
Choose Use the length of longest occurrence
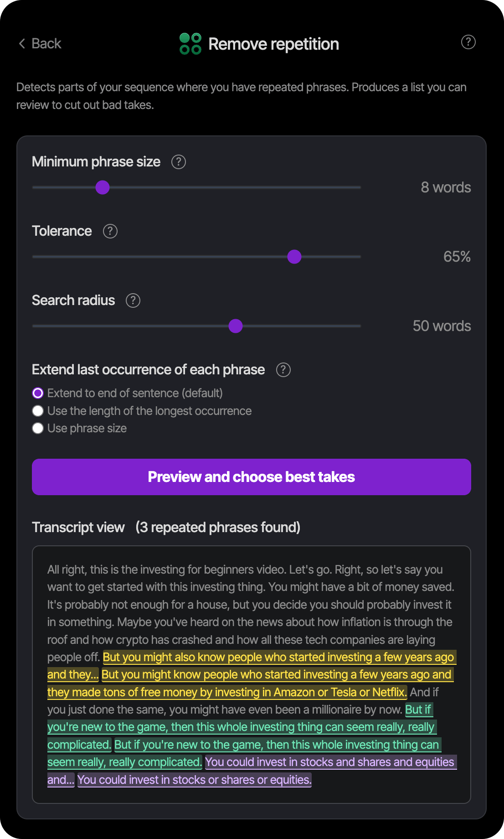pos(38,411)
